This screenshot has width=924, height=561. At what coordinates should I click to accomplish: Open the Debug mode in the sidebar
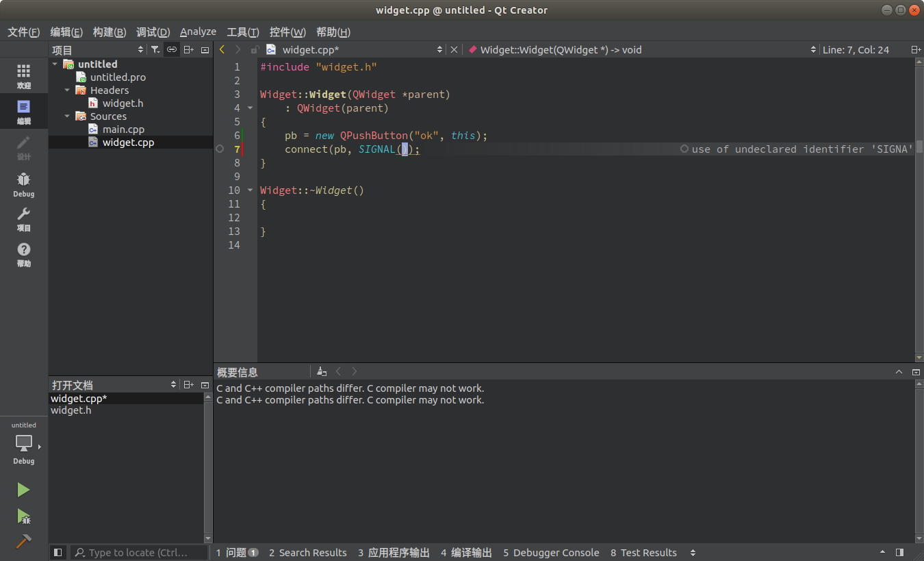click(24, 184)
